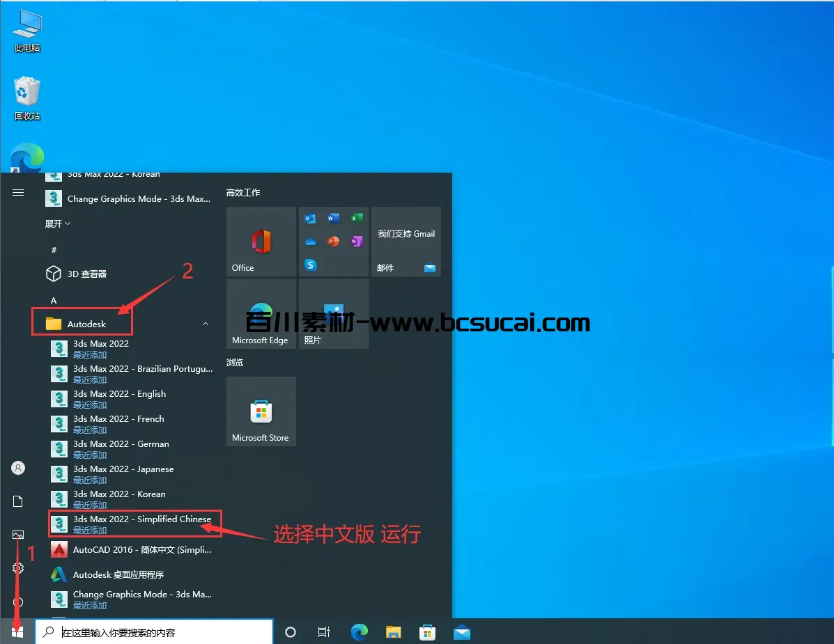This screenshot has height=644, width=834.
Task: Open the Photos (照片) tile
Action: pos(334,313)
